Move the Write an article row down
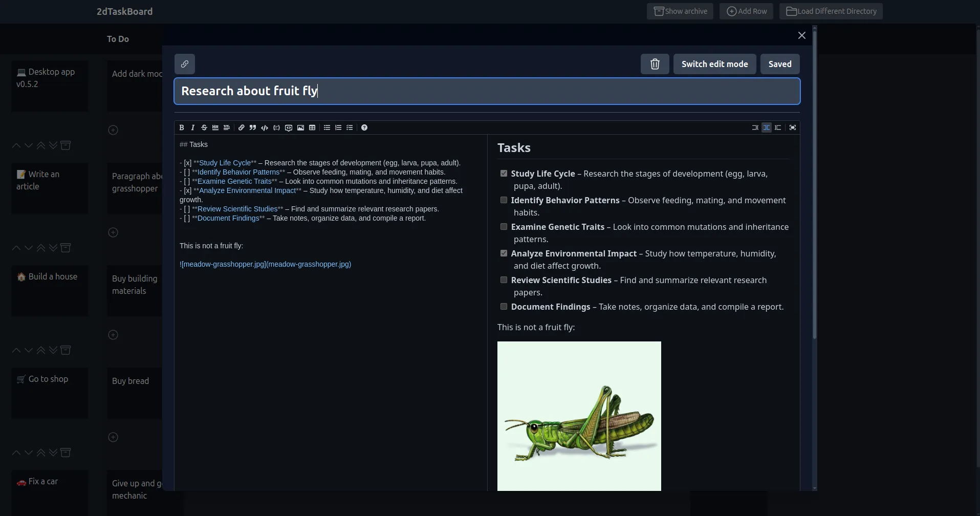The height and width of the screenshot is (516, 980). tap(29, 248)
